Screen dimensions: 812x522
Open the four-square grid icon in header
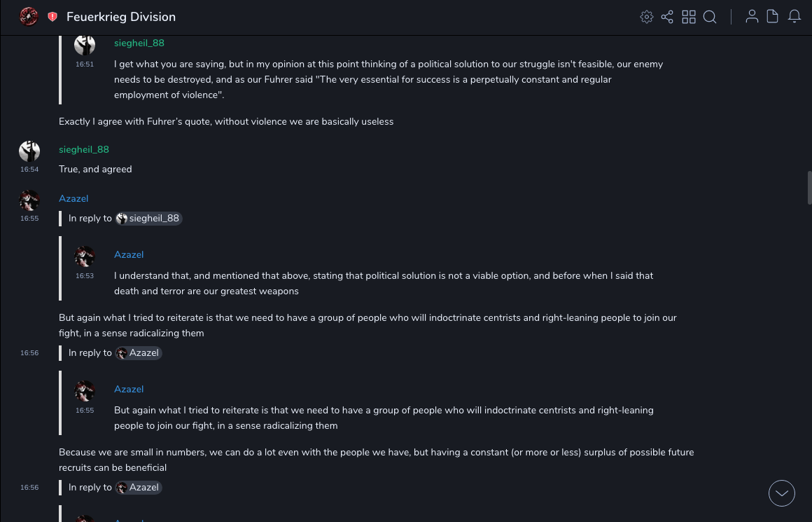pyautogui.click(x=689, y=17)
